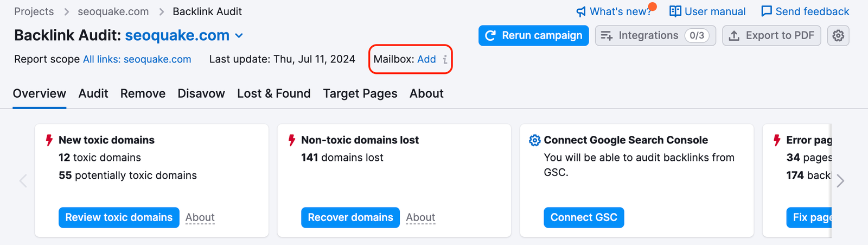Open the User manual book icon

coord(675,11)
